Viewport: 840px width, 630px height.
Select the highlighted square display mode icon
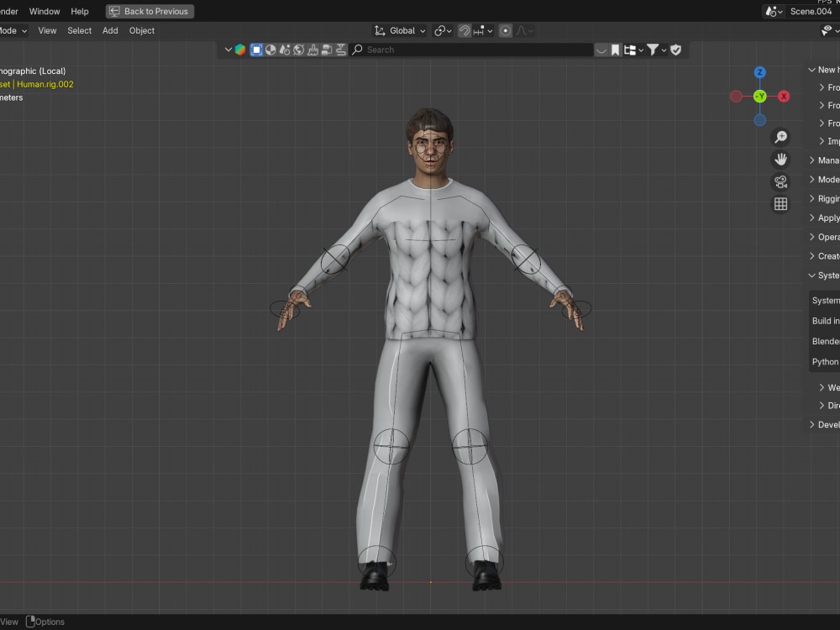point(256,50)
